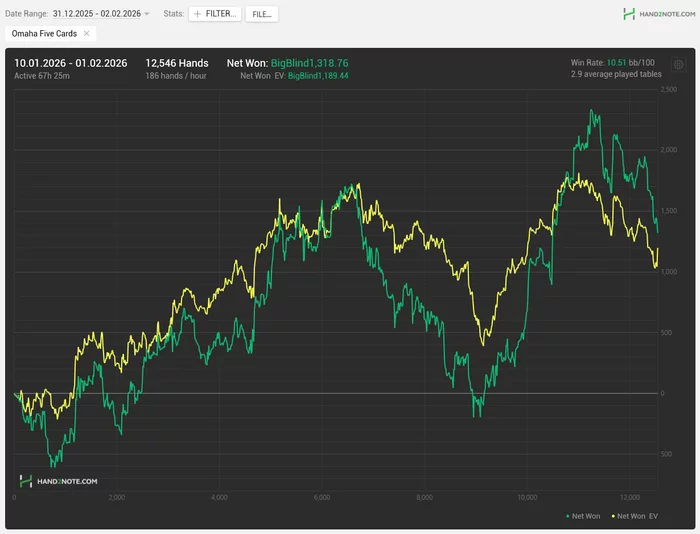Open the chart settings globe icon

pyautogui.click(x=679, y=64)
